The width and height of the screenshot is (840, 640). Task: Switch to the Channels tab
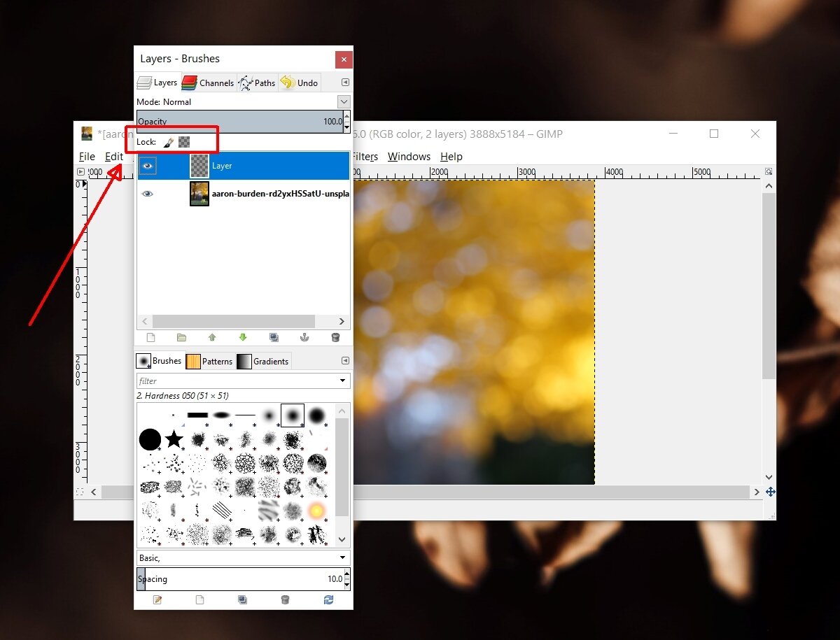(208, 83)
